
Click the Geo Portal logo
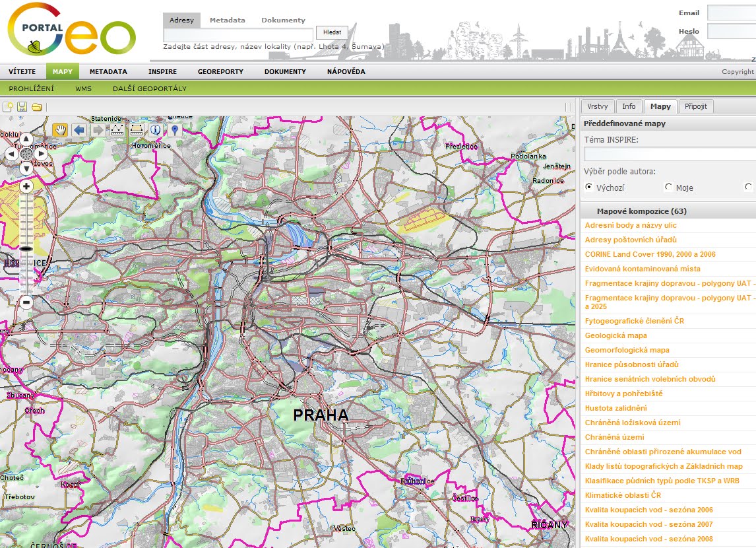72,30
